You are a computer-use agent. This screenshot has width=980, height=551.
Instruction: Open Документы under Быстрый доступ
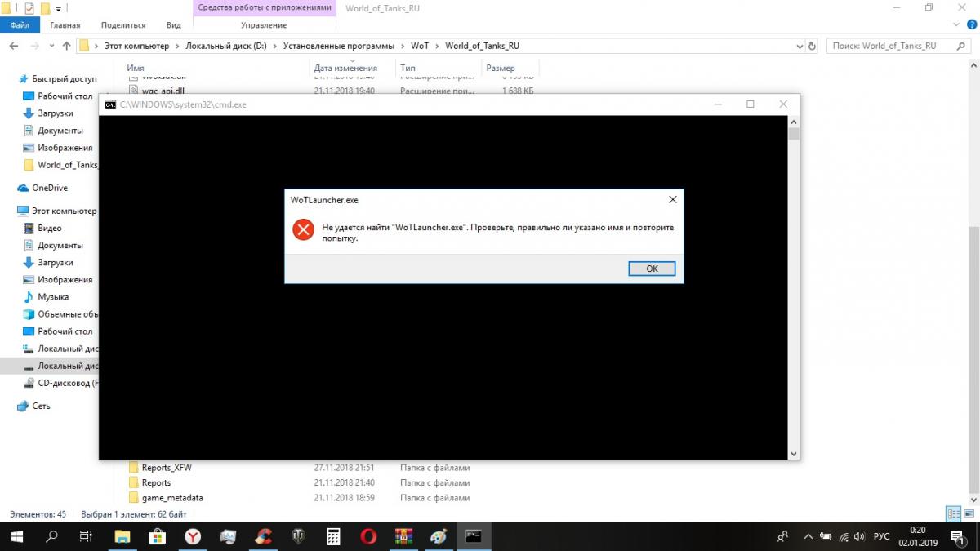coord(60,131)
